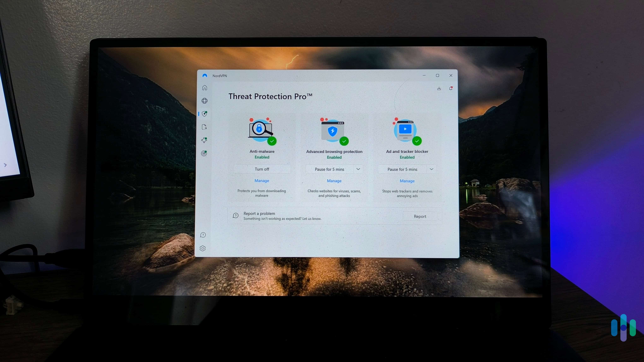The height and width of the screenshot is (362, 644).
Task: Click Manage link for Anti-malware
Action: [x=261, y=180]
